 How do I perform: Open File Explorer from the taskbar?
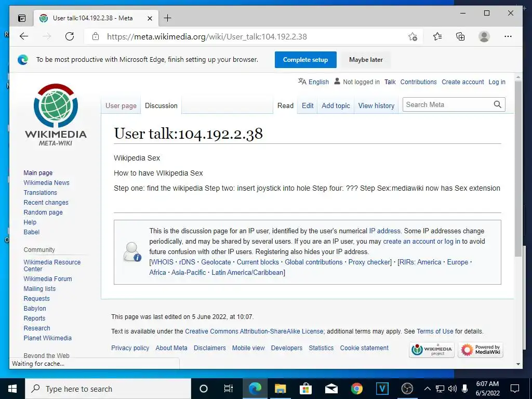[x=280, y=389]
